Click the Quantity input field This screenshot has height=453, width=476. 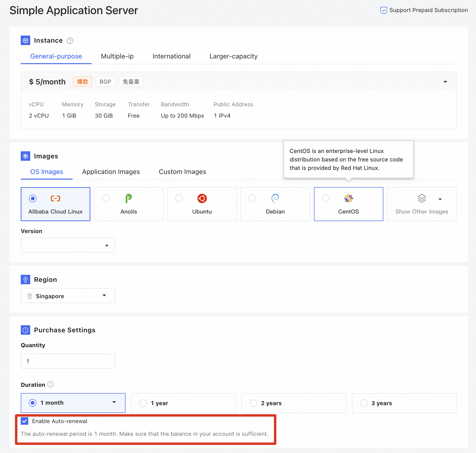click(x=68, y=361)
